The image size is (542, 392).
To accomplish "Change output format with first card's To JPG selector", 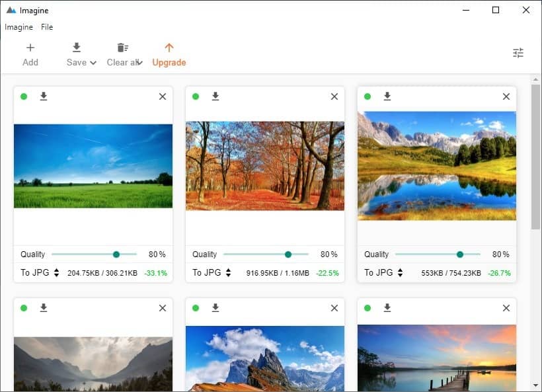I will click(56, 272).
